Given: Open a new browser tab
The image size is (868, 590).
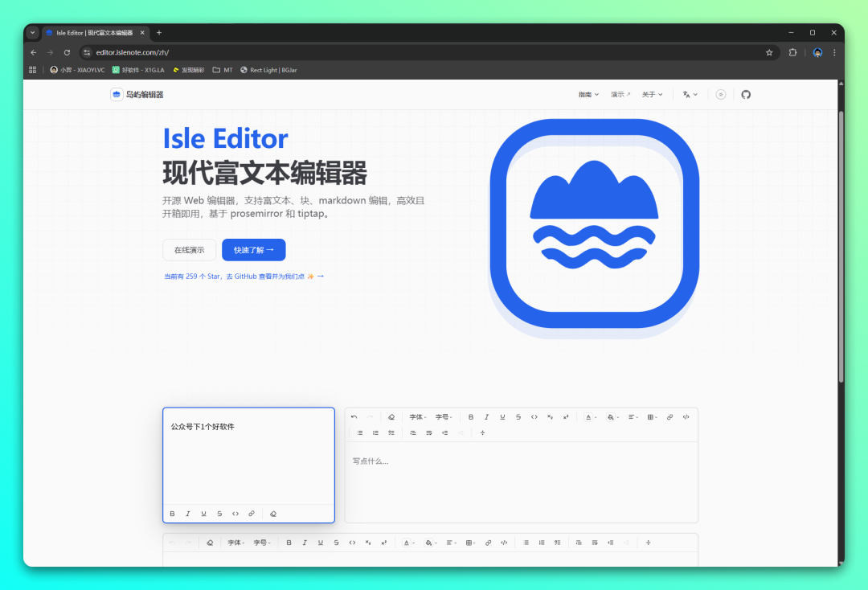Looking at the screenshot, I should point(159,33).
